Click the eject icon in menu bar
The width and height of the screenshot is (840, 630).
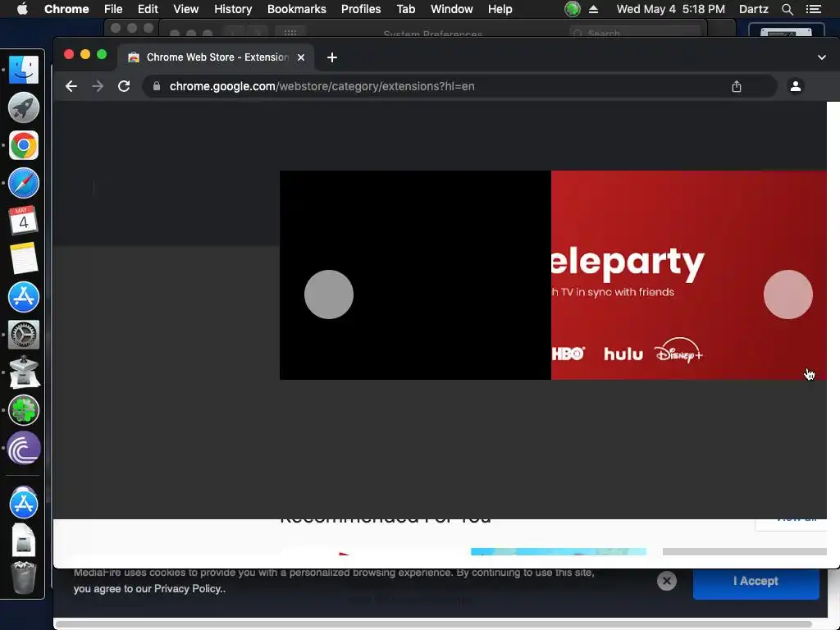594,9
